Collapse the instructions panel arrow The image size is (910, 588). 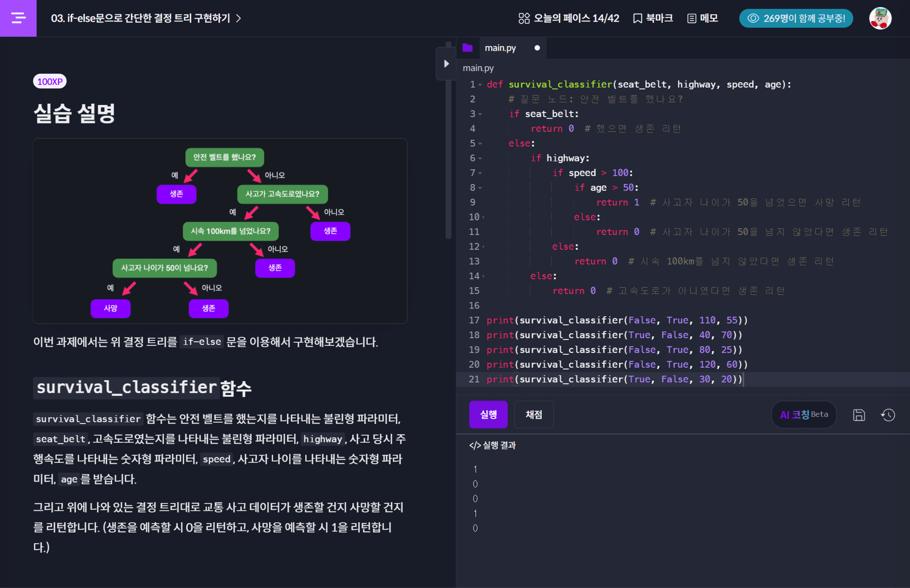click(446, 63)
